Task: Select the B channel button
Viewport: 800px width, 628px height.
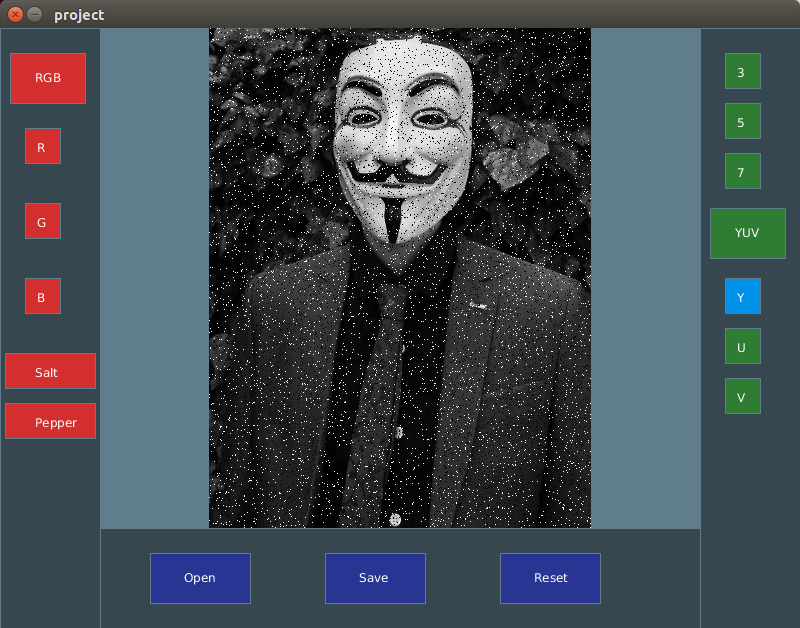Action: 43,296
